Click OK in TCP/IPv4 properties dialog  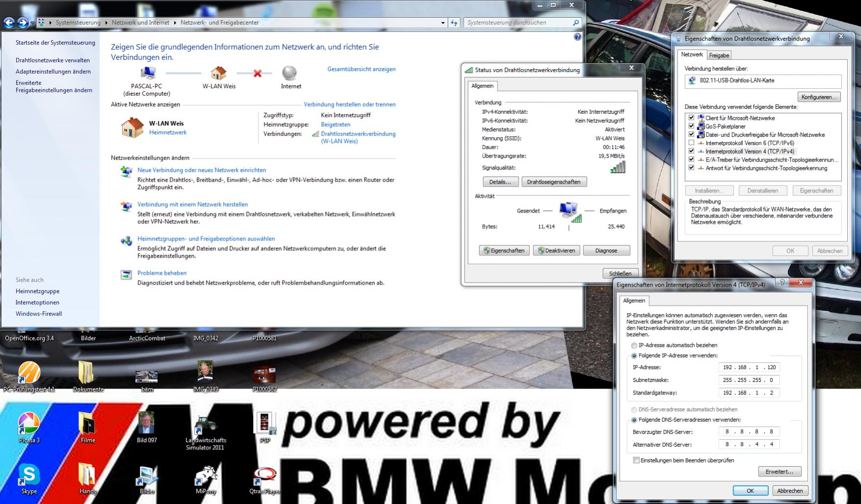pyautogui.click(x=750, y=491)
